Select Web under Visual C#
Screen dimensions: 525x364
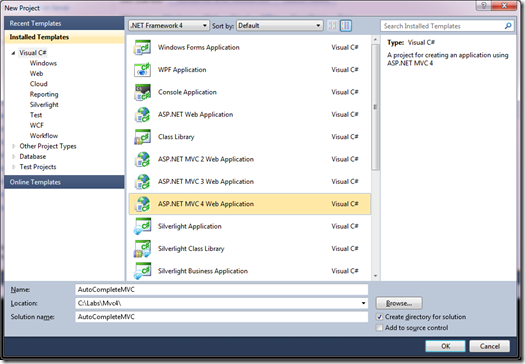[x=36, y=74]
